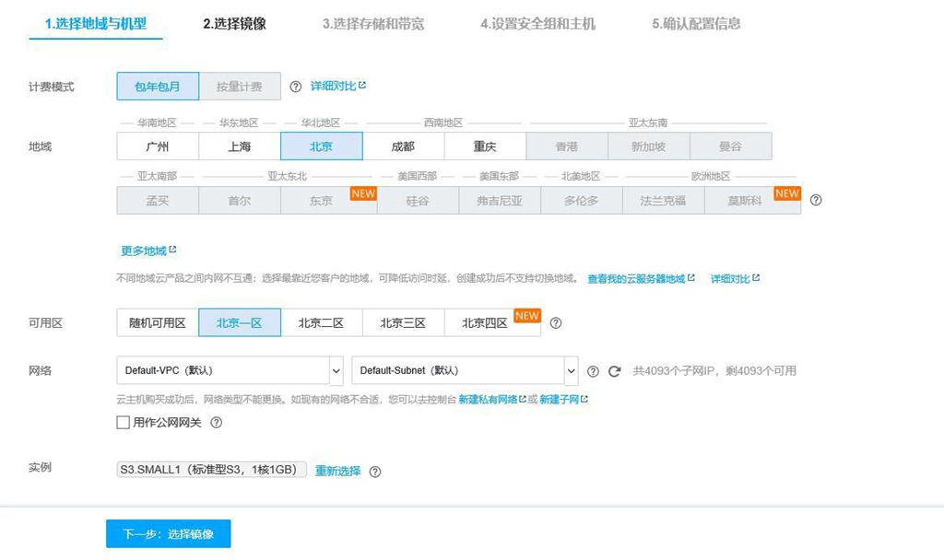Click help icon beside region list
Viewport: 944px width, 560px height.
coord(815,200)
